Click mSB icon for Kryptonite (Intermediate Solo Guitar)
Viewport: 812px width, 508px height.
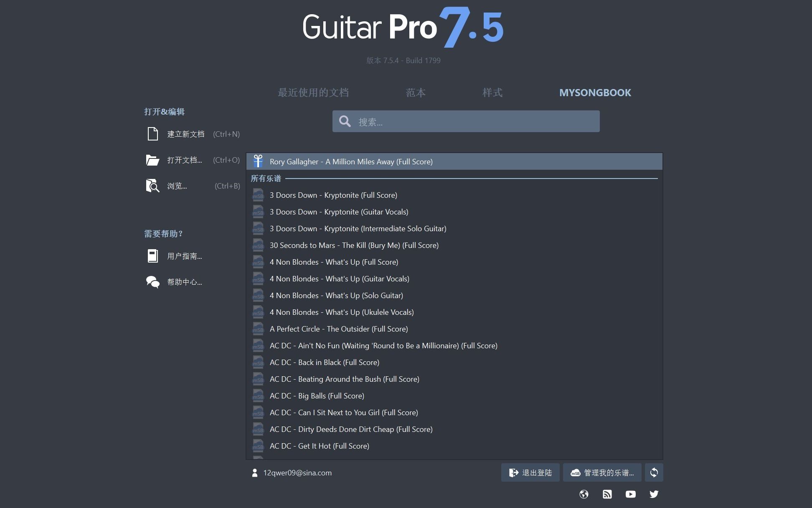pyautogui.click(x=258, y=229)
